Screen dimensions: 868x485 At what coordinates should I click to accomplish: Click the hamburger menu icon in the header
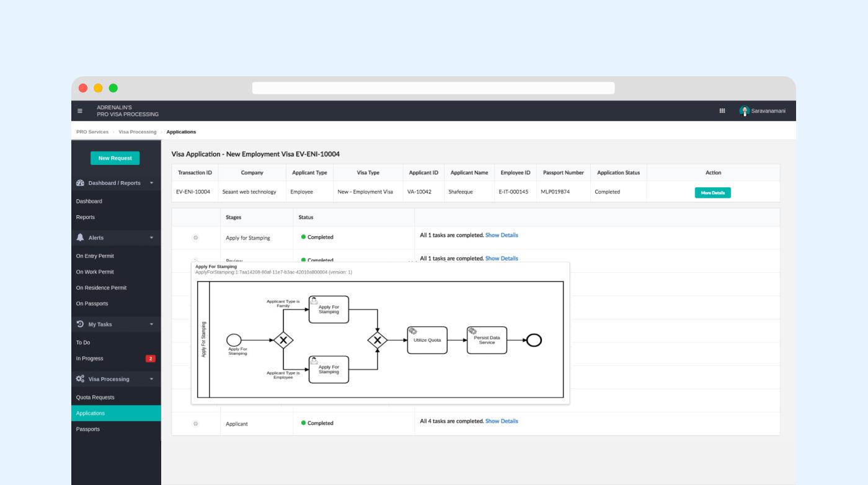point(80,111)
